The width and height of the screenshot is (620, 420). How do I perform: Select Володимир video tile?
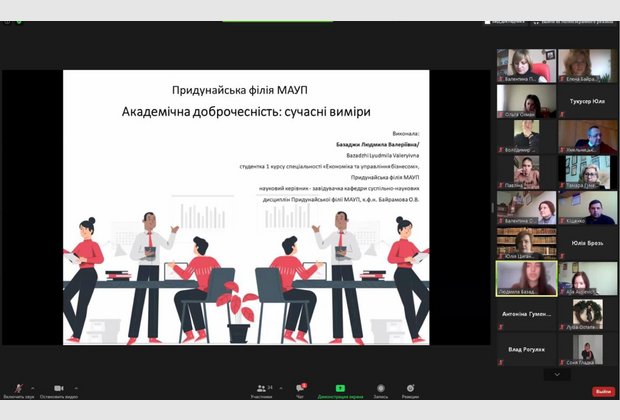(526, 137)
